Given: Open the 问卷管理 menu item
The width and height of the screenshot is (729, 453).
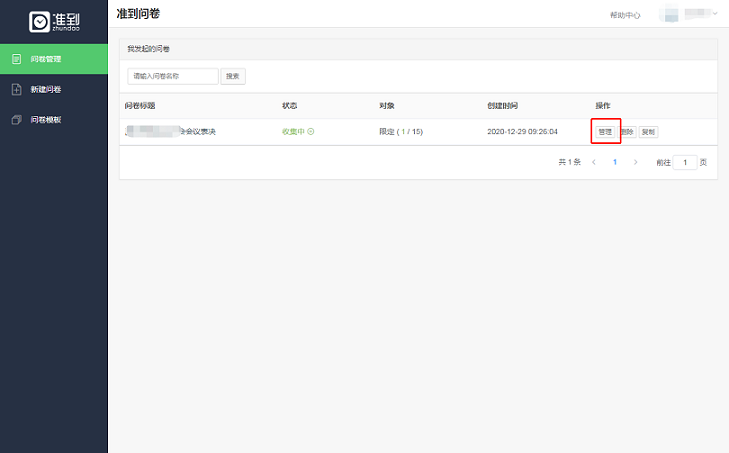Looking at the screenshot, I should [46, 59].
